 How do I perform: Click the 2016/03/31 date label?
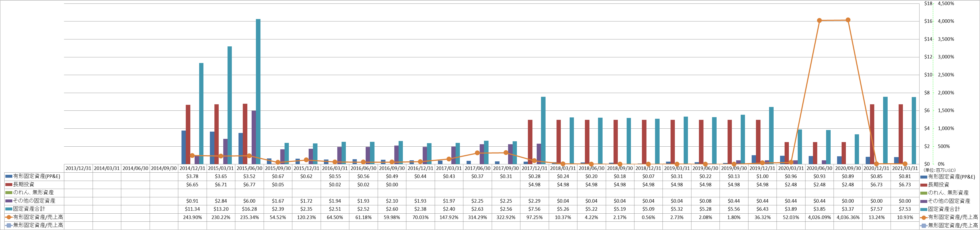coord(335,168)
